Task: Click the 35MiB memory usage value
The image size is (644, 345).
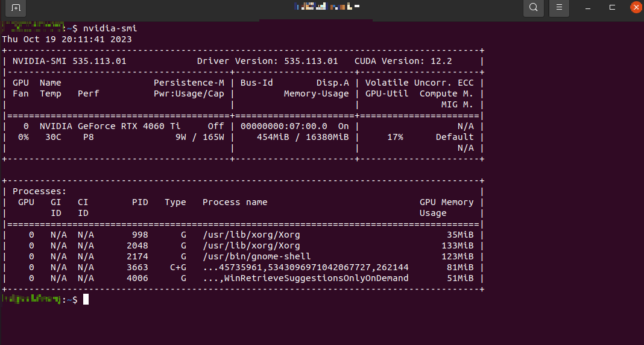Action: [x=460, y=235]
